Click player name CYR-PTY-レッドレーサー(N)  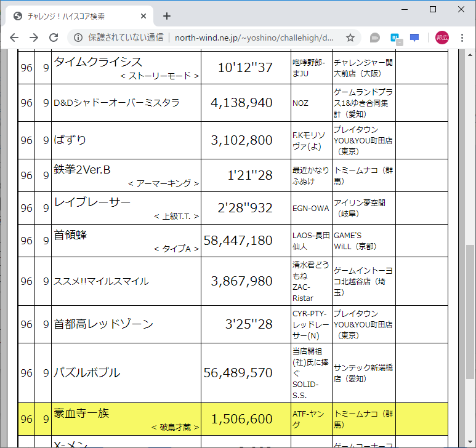point(311,324)
